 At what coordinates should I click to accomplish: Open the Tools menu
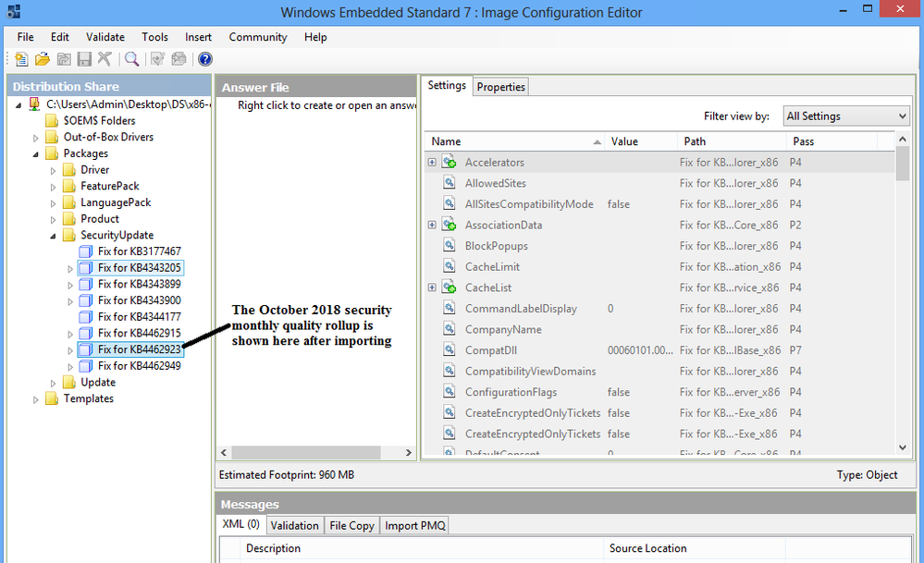pos(154,37)
